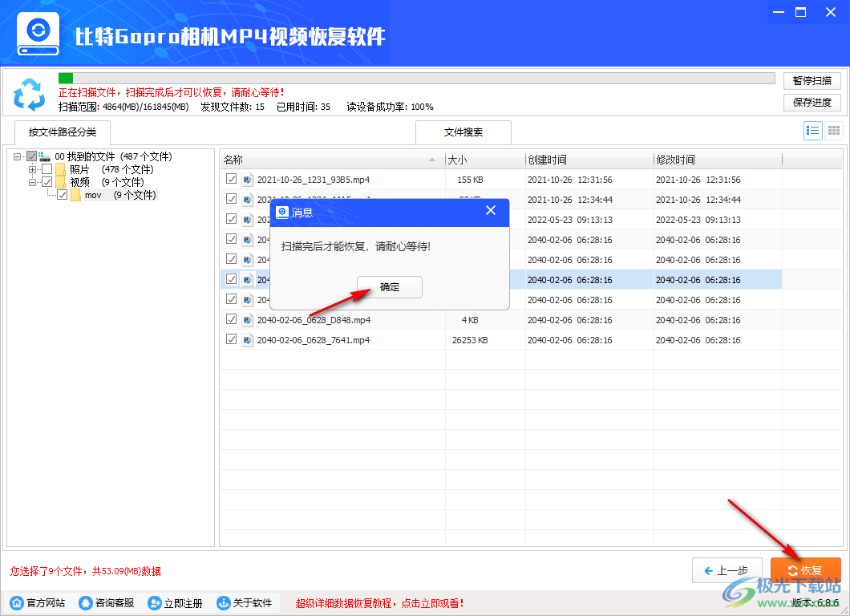Minimize the application window
This screenshot has width=850, height=616.
click(779, 12)
